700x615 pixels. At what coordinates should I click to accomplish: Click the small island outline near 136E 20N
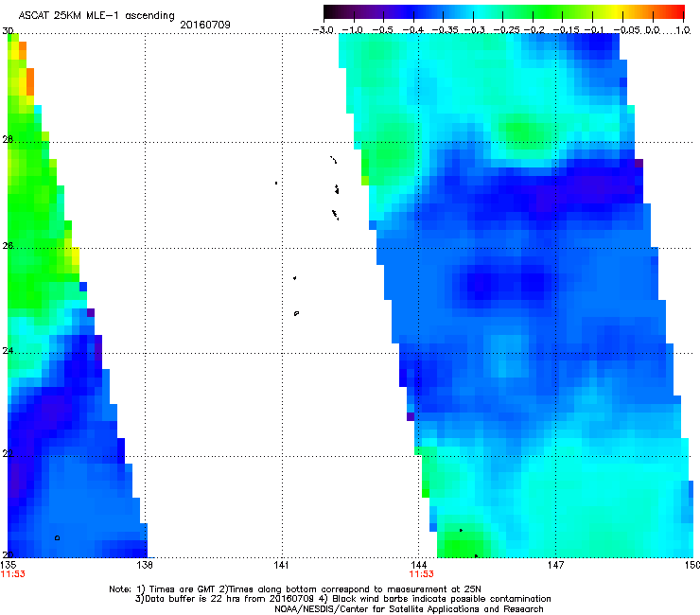pyautogui.click(x=57, y=537)
